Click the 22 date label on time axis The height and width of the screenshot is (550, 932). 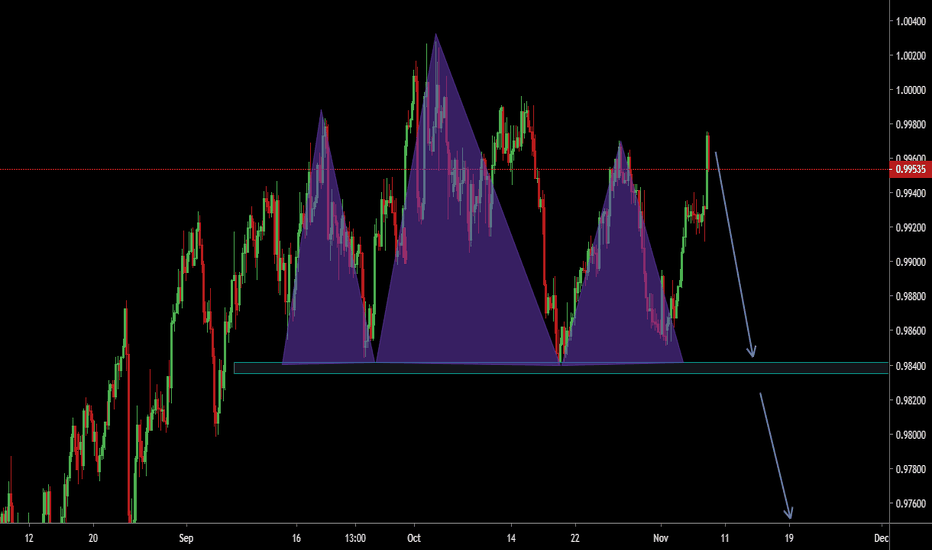[x=575, y=538]
